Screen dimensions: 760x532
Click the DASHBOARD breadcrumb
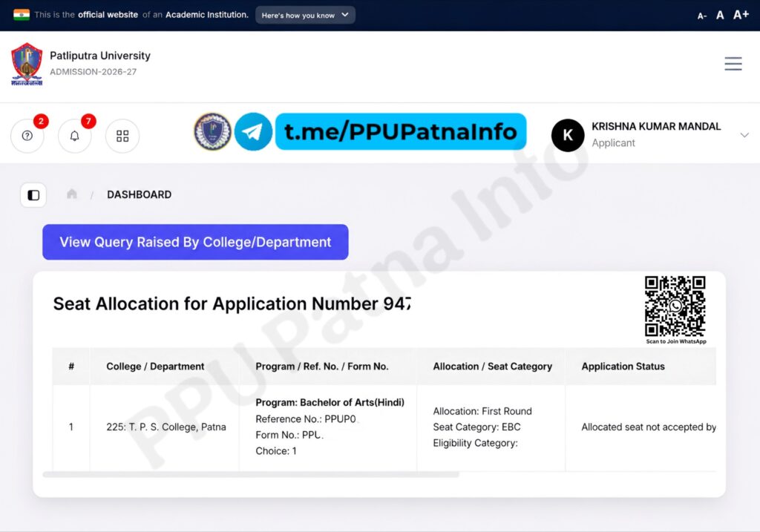pos(139,195)
